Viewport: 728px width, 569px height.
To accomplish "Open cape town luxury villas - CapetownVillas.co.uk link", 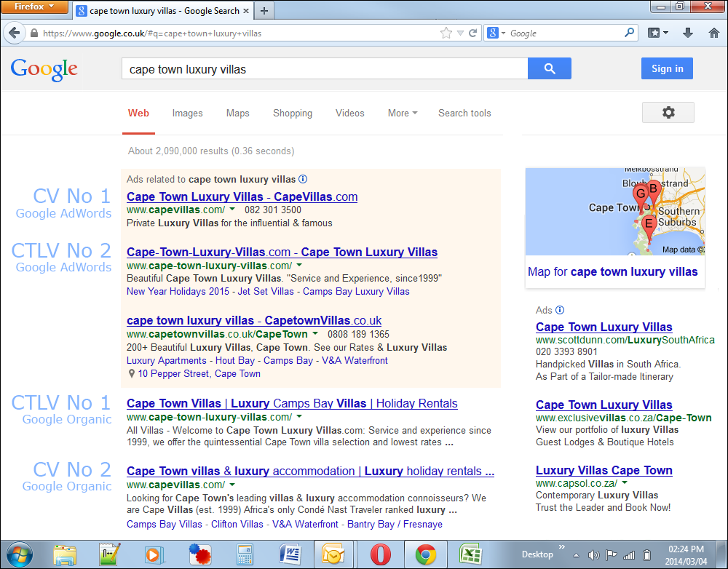I will 254,321.
